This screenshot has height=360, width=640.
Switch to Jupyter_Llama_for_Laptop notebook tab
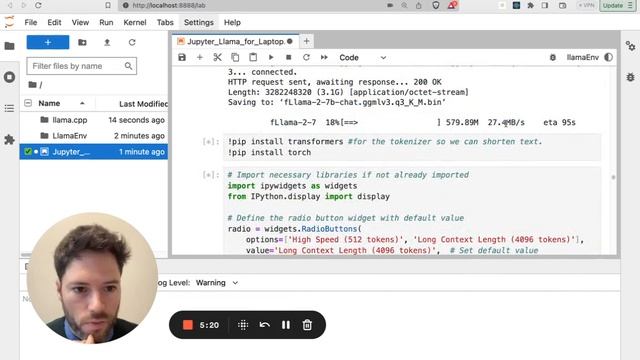(x=235, y=41)
